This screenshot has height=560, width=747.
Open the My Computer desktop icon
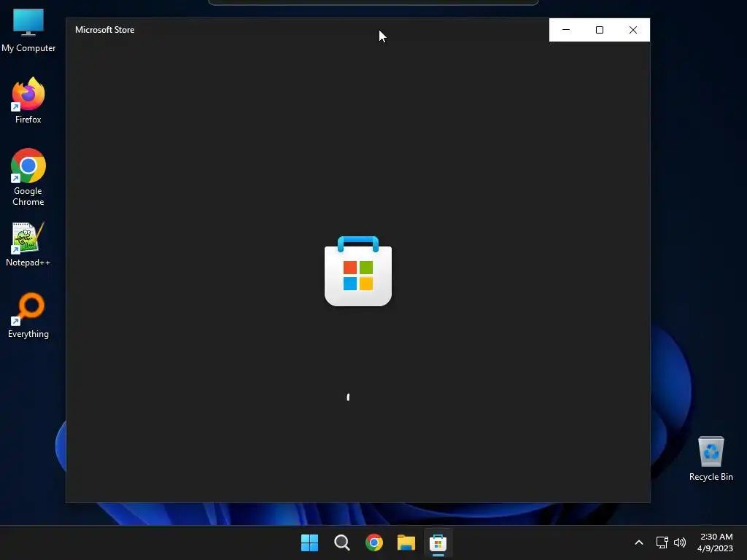[x=28, y=29]
